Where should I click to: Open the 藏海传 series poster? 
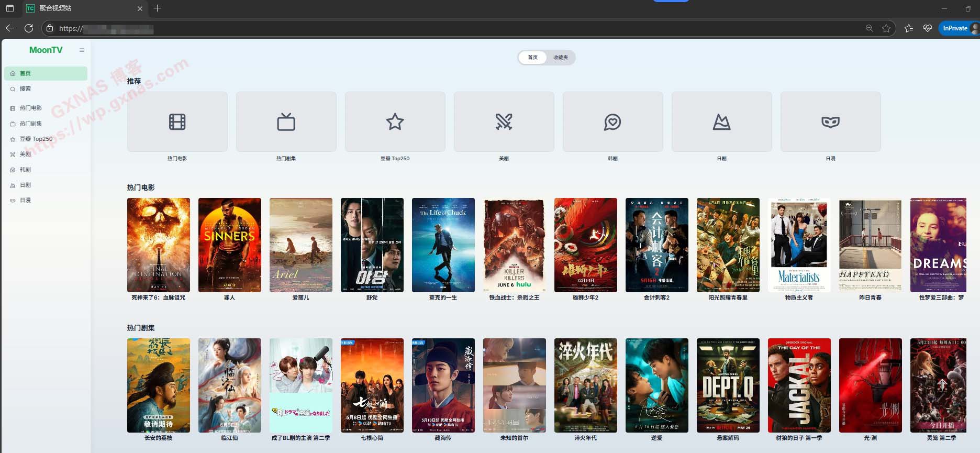pos(443,385)
